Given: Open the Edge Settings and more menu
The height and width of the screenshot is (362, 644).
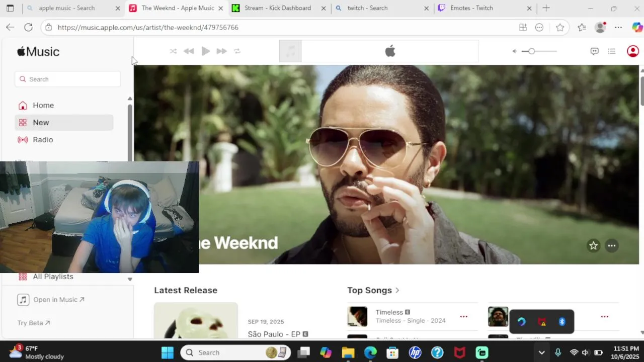Looking at the screenshot, I should 618,28.
